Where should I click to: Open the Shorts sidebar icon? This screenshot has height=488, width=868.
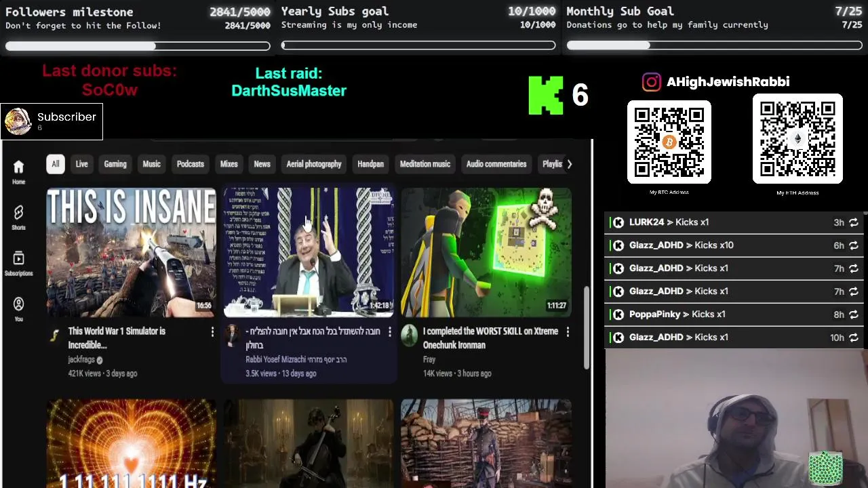[18, 218]
